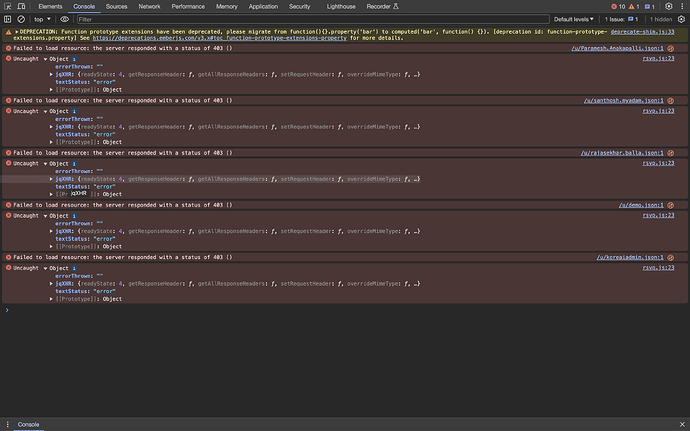Screen dimensions: 690x431
Task: Click the warning triangle icon on DEPRECATION row
Action: coord(8,32)
